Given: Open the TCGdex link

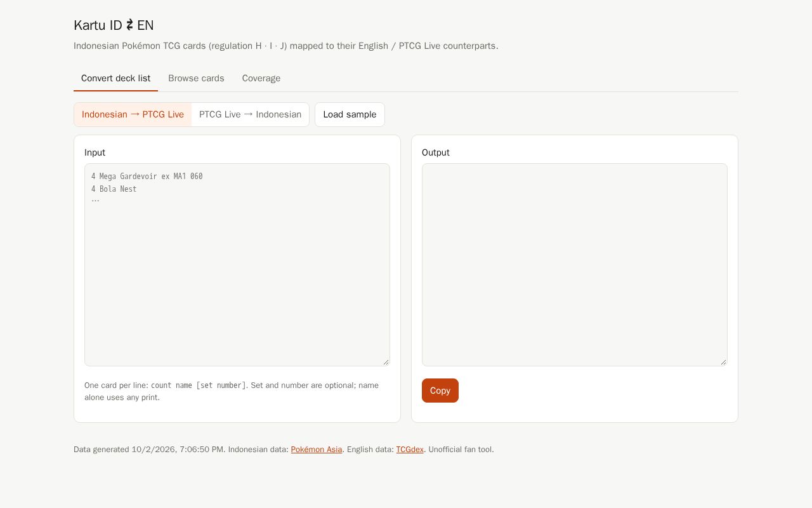Looking at the screenshot, I should click(x=410, y=450).
